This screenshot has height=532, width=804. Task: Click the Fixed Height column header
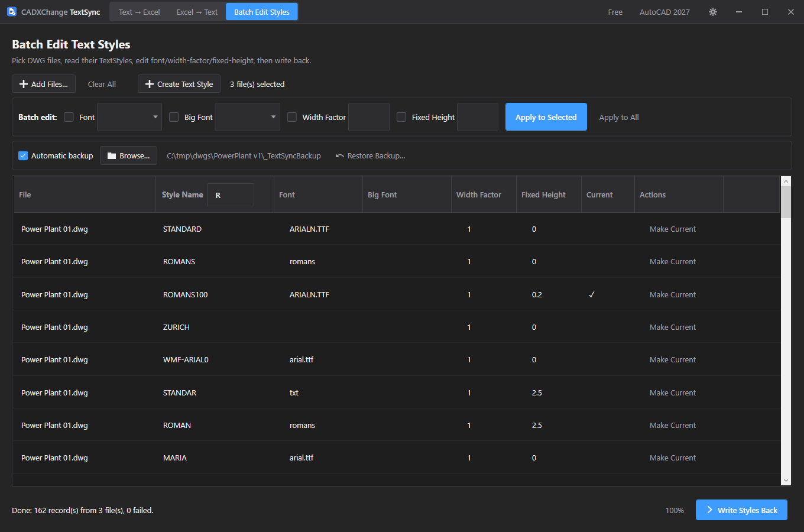(549, 194)
